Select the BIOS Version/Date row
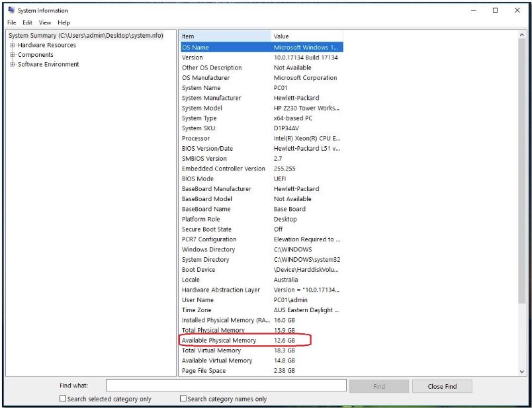Viewport: 532px width, 408px height. coord(262,148)
